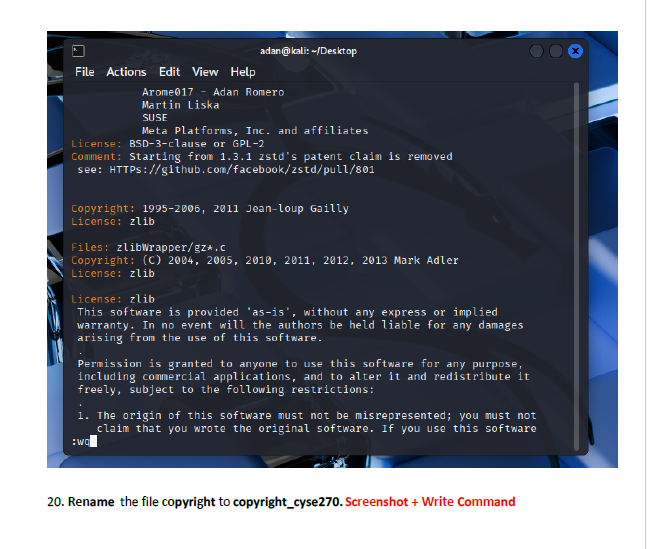The image size is (647, 549).
Task: Open the File menu
Action: (x=85, y=72)
